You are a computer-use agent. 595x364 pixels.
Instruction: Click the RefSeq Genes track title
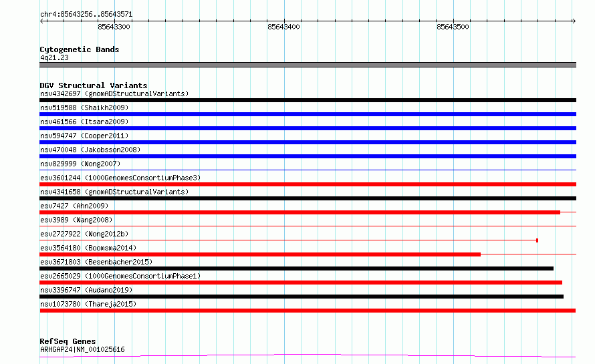pos(68,342)
